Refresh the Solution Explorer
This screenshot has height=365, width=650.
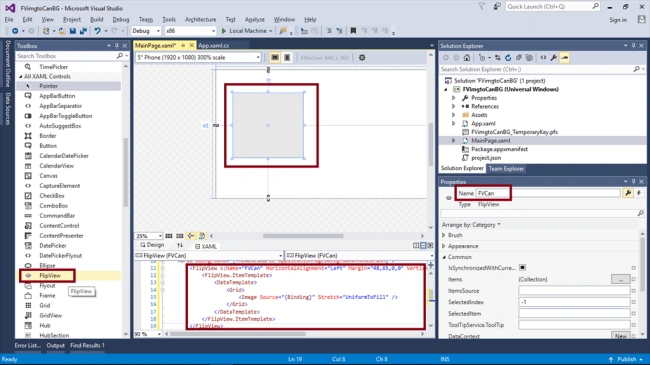[508, 58]
